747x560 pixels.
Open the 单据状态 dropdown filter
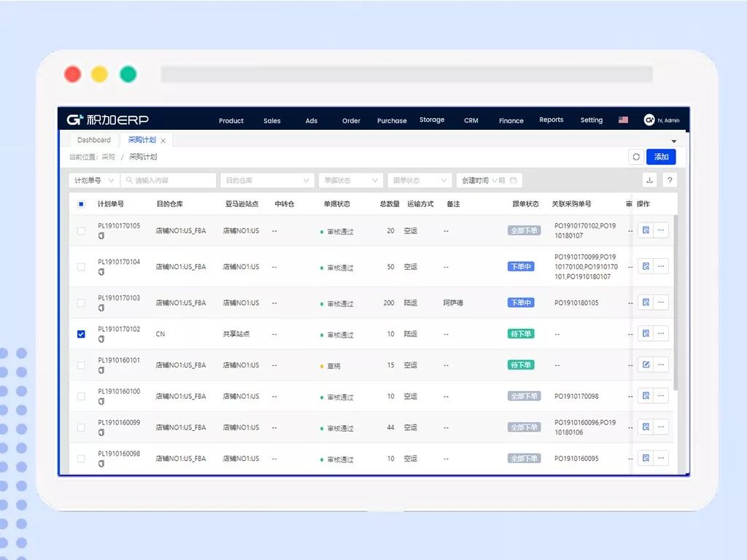pyautogui.click(x=351, y=180)
